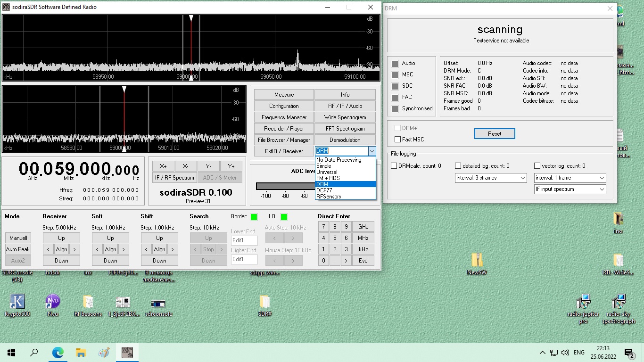Open the Nvu desktop icon
Screen dimensions: 644x362
point(52,302)
